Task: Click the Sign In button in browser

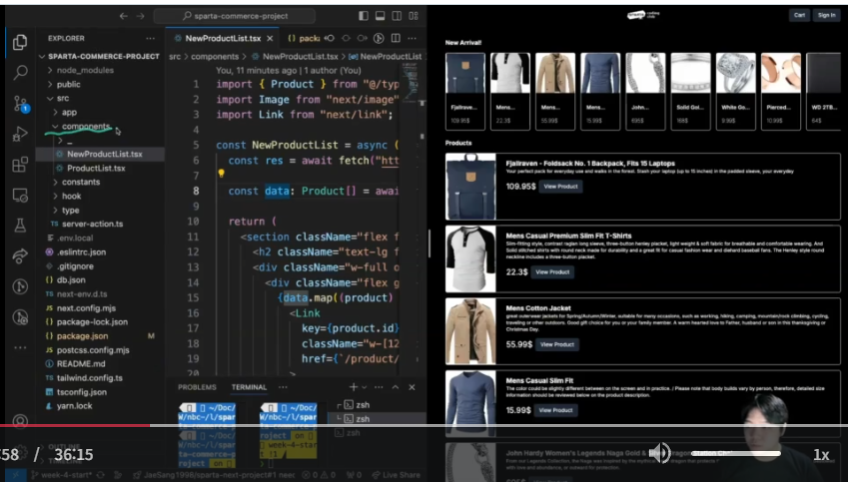Action: tap(826, 15)
